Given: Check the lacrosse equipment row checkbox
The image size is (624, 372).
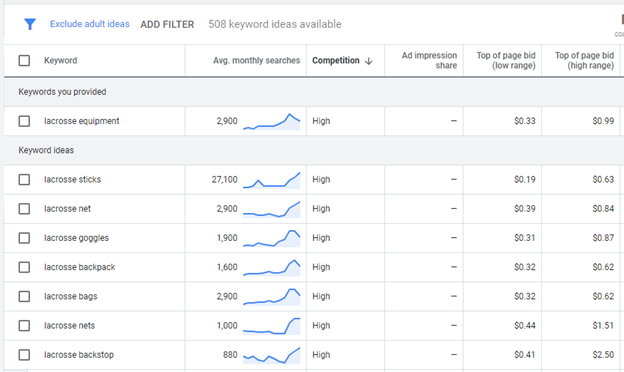Looking at the screenshot, I should click(24, 121).
